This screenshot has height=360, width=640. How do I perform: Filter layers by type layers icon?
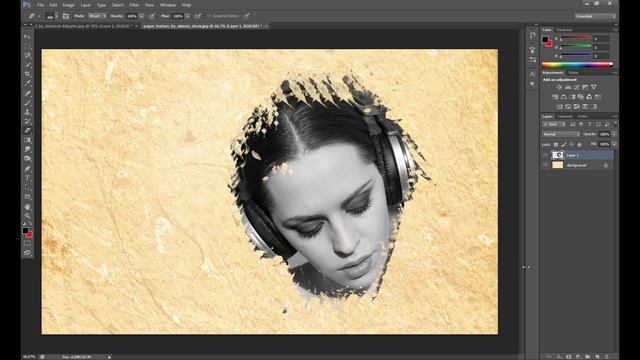tap(590, 124)
